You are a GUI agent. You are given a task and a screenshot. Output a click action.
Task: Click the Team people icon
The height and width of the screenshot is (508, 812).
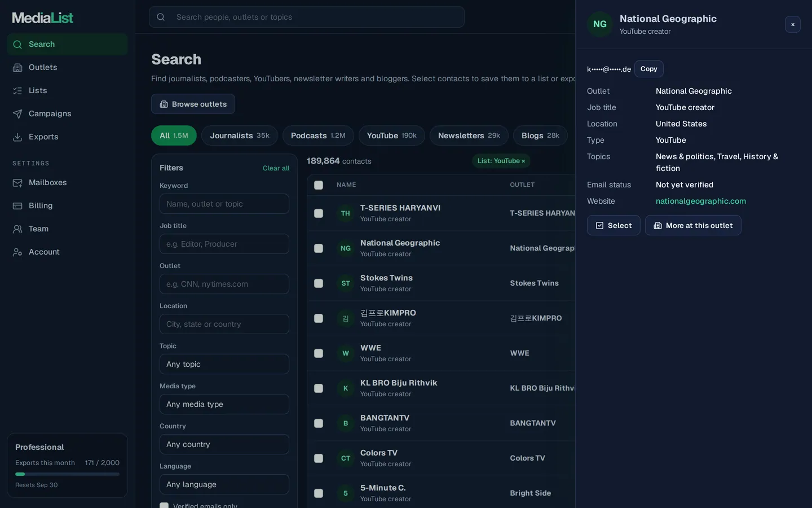tap(17, 229)
